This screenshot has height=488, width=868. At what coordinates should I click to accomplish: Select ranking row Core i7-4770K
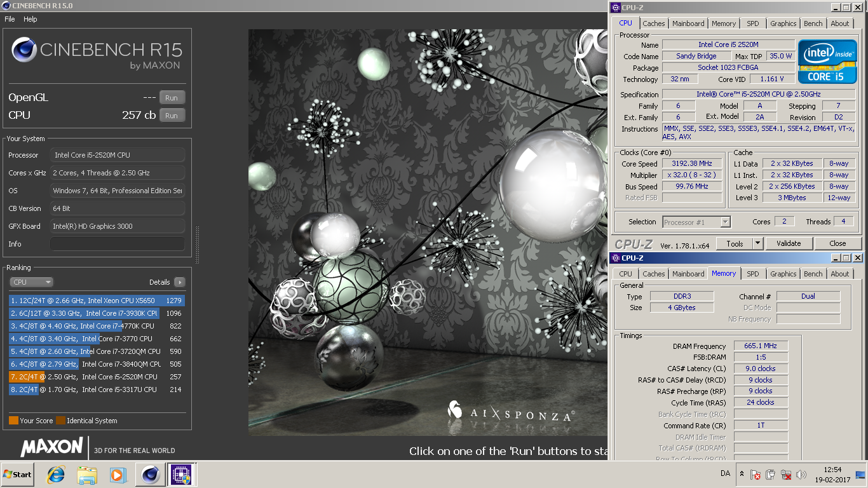coord(97,326)
